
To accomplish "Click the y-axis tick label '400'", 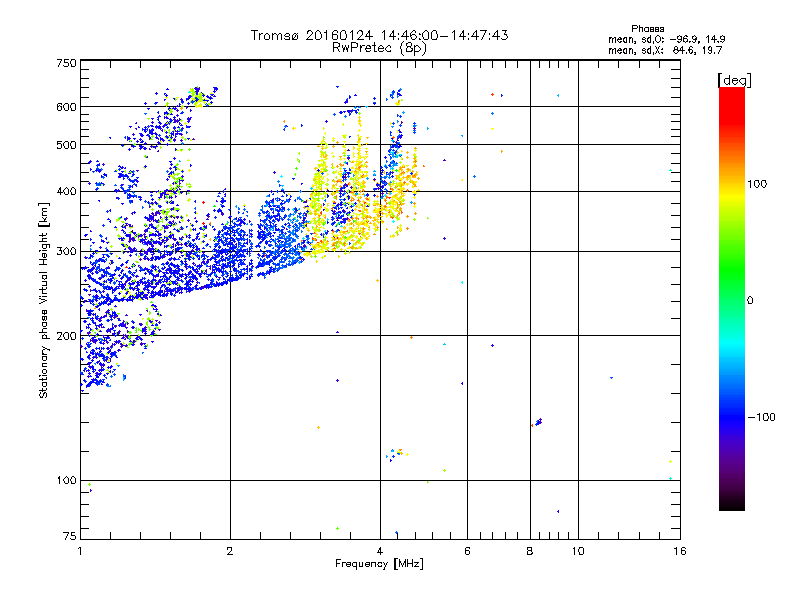I will tap(66, 192).
